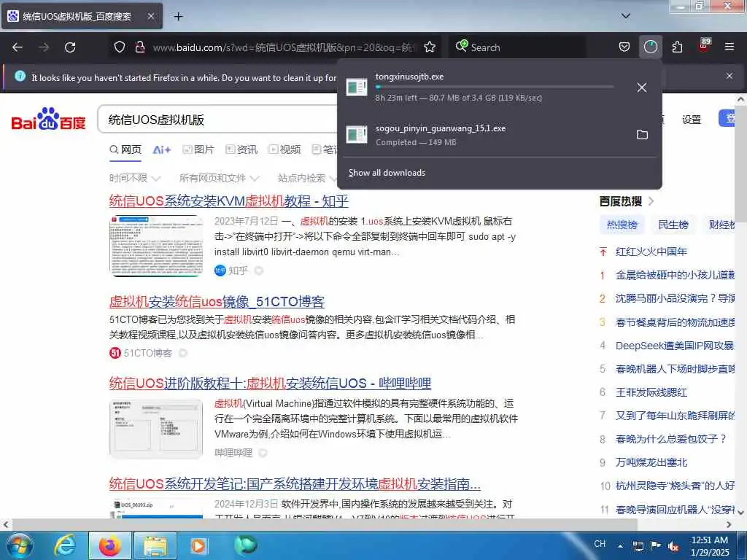The height and width of the screenshot is (560, 747).
Task: Click vertical scrollbar down arrow
Action: [x=741, y=513]
